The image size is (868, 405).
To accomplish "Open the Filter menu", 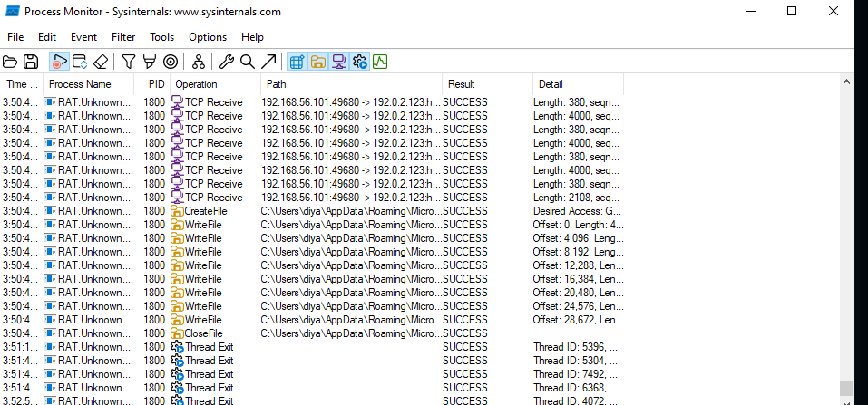I will [123, 37].
